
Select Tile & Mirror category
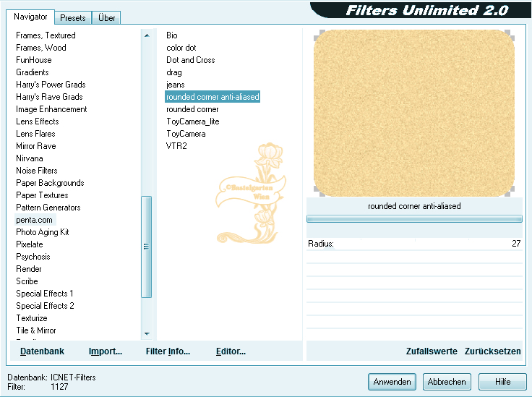36,330
